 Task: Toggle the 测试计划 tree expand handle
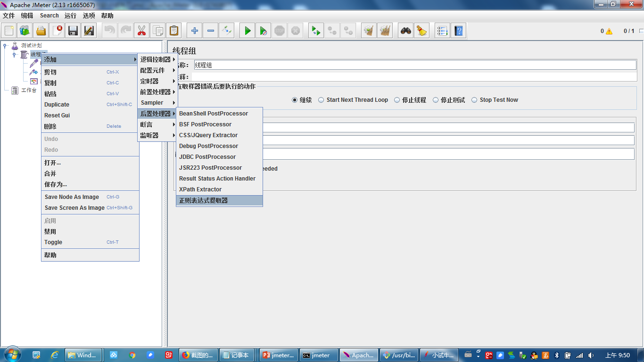5,46
